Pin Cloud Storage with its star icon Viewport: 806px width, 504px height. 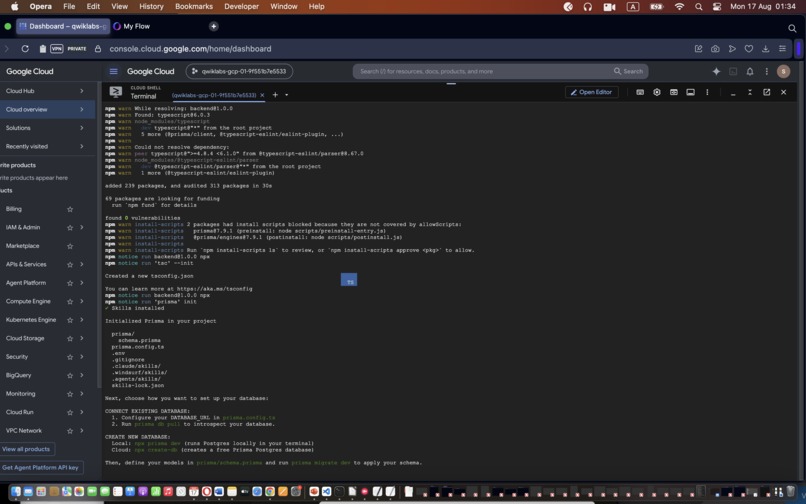[x=70, y=338]
